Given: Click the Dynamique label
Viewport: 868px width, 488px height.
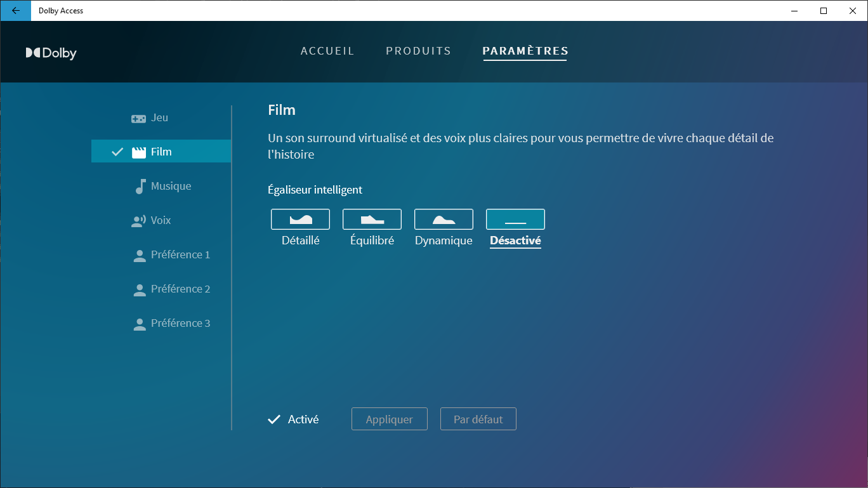Looking at the screenshot, I should pyautogui.click(x=444, y=241).
